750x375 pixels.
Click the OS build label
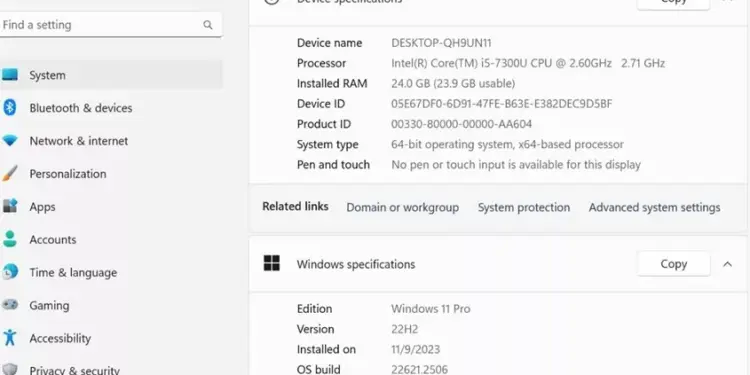[319, 370]
